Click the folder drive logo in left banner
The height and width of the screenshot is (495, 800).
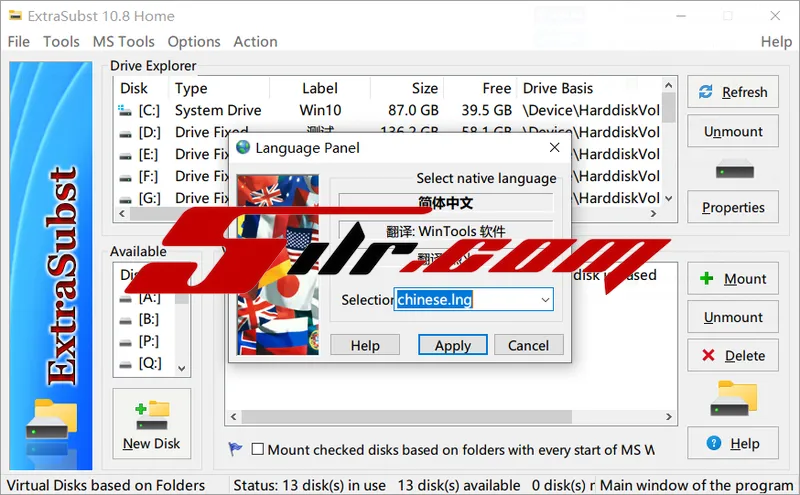coord(51,419)
